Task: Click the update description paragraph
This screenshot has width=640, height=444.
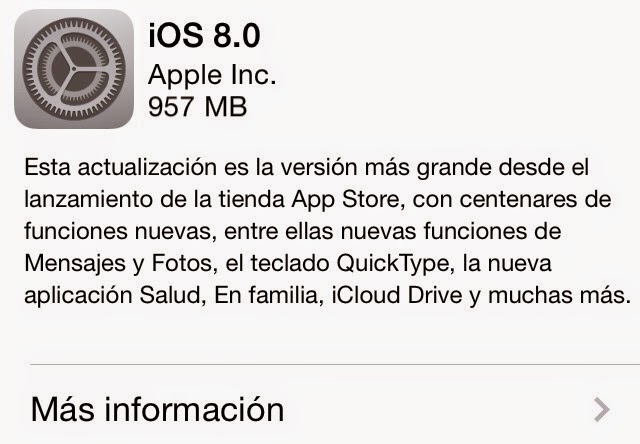Action: (328, 231)
